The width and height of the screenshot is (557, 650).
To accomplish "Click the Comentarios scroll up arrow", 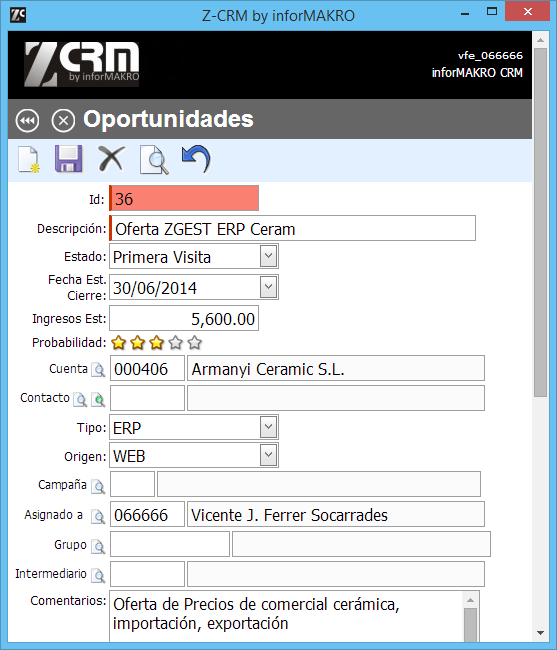I will pyautogui.click(x=470, y=600).
